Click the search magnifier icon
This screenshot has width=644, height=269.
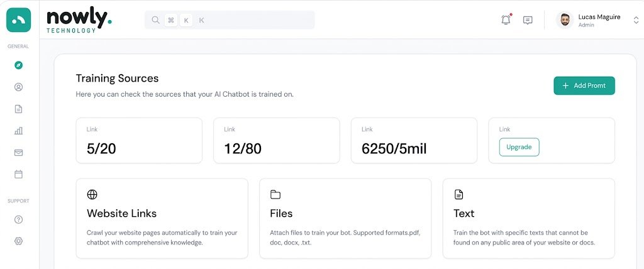point(155,20)
